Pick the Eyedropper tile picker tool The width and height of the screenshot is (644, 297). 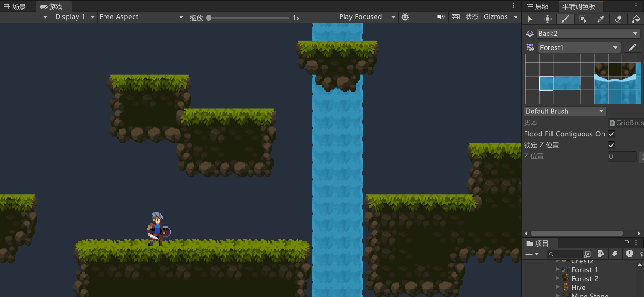pyautogui.click(x=601, y=19)
